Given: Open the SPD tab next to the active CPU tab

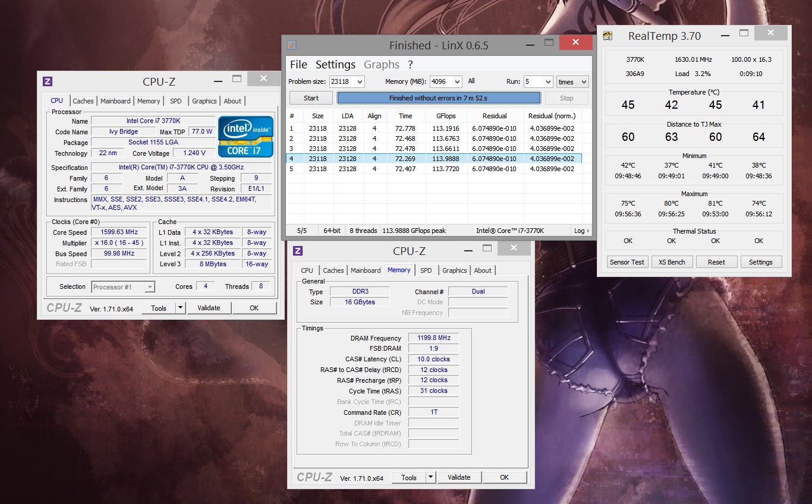Looking at the screenshot, I should [175, 101].
